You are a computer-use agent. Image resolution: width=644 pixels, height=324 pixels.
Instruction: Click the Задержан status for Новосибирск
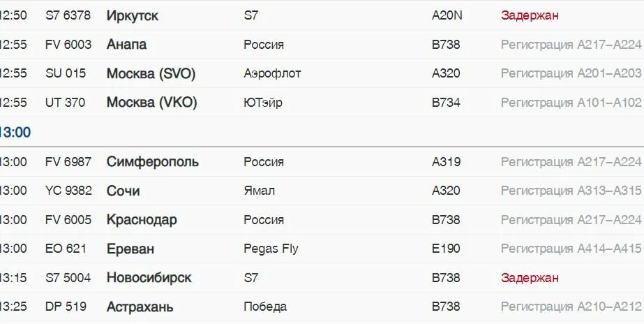pos(530,278)
